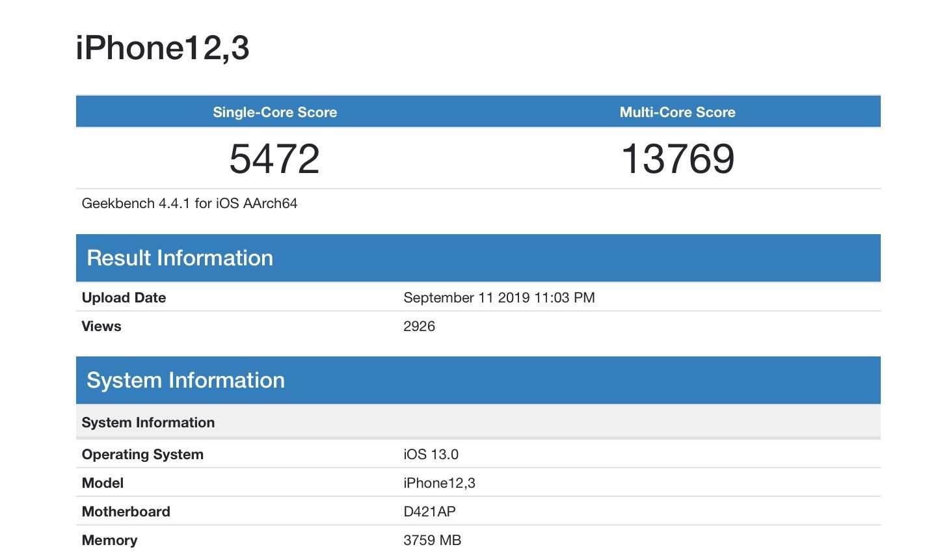Select the Multi-Core Score header
This screenshot has height=560, width=925.
pyautogui.click(x=678, y=112)
